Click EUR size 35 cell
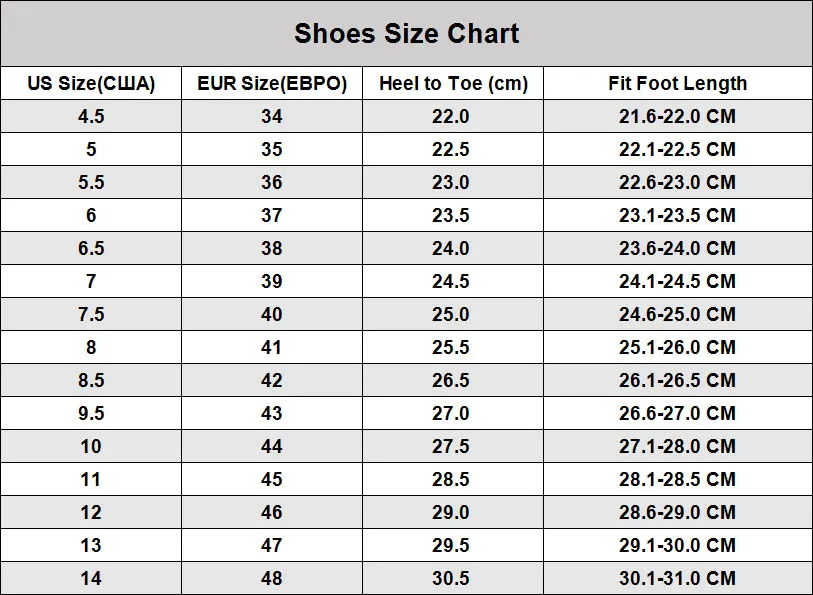Screen dimensions: 813x595 click(272, 149)
